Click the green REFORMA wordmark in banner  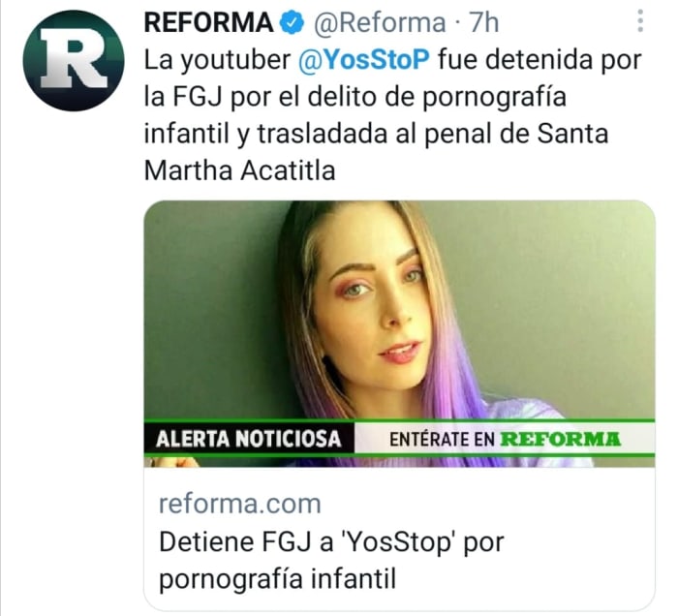tap(561, 439)
